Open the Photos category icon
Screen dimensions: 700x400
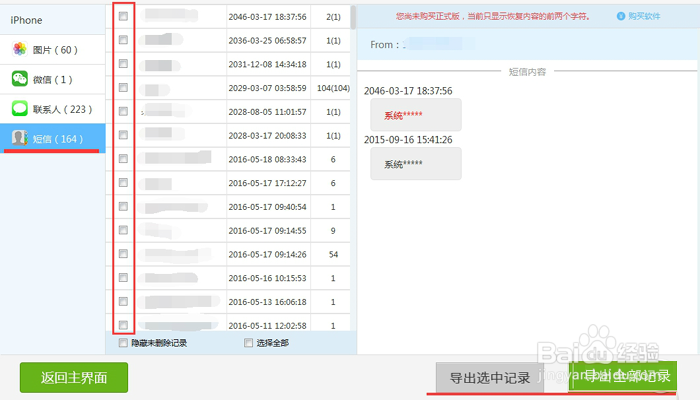(20, 49)
